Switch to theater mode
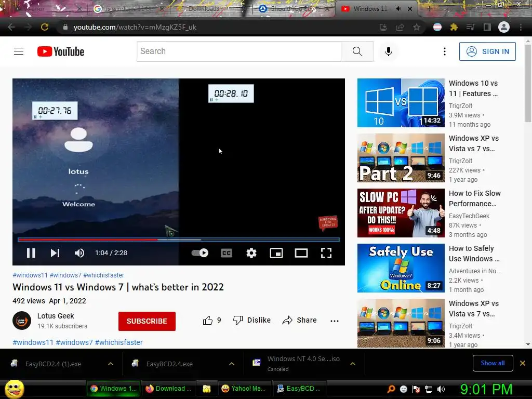The width and height of the screenshot is (532, 399). 301,253
